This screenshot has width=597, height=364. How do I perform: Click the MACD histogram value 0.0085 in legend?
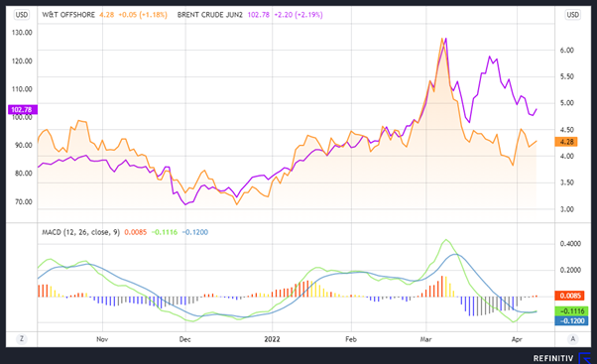pos(136,232)
